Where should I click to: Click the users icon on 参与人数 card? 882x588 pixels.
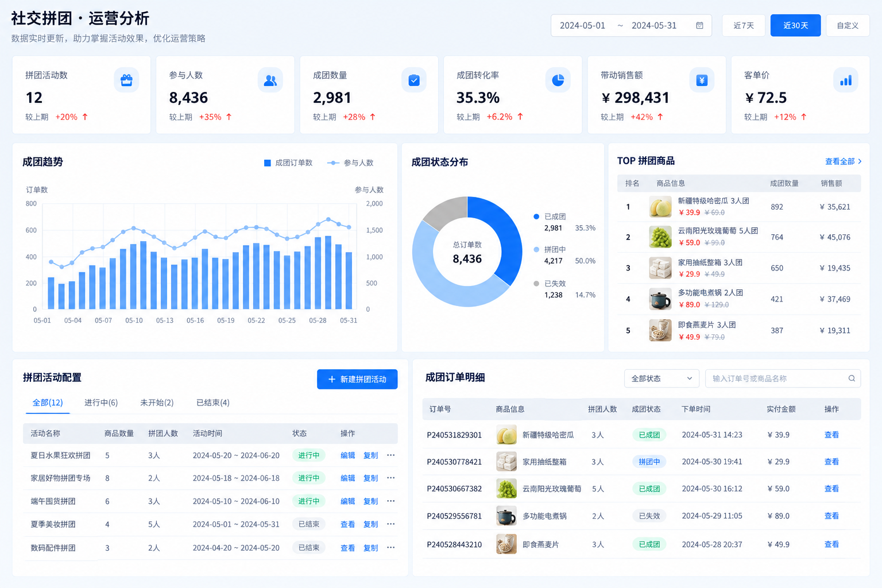270,80
